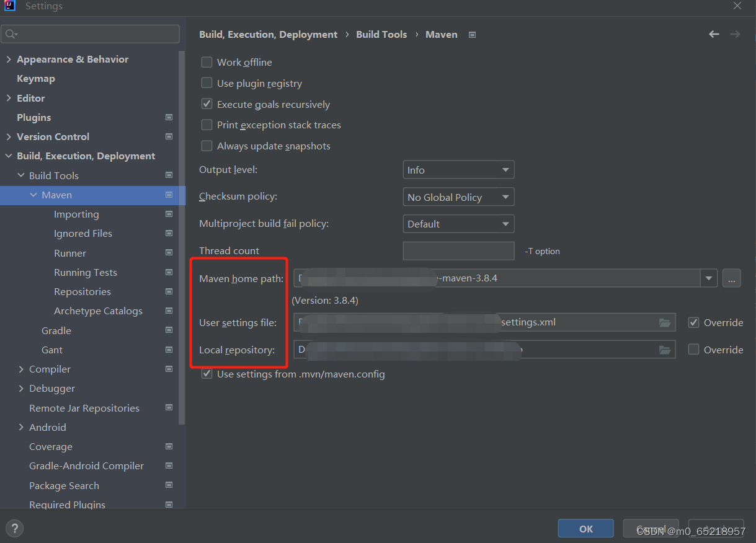Expand the Android section

click(x=21, y=428)
